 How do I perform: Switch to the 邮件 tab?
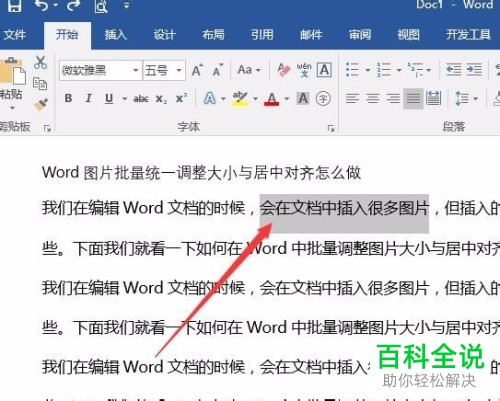(x=311, y=35)
